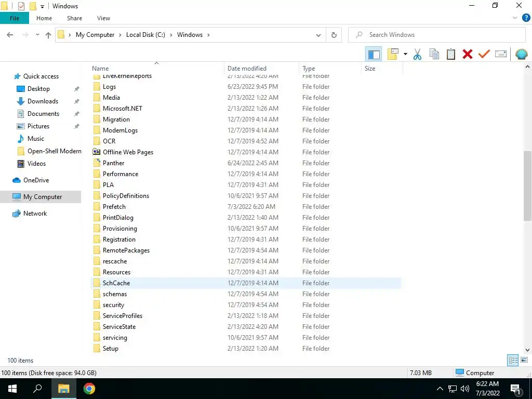
Task: Click the Help question mark icon
Action: (526, 18)
